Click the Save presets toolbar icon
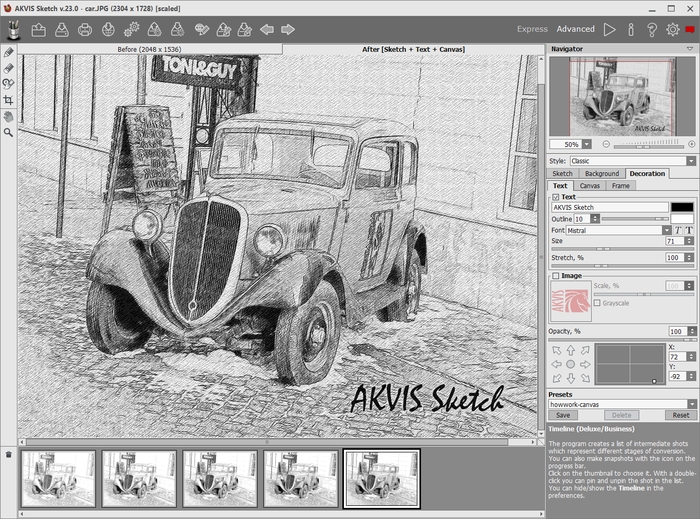 [x=178, y=30]
